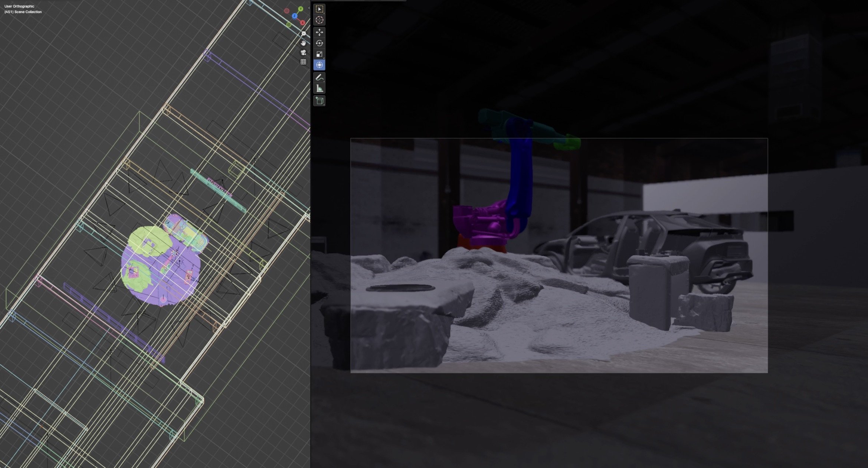The width and height of the screenshot is (868, 468).
Task: Select the 3D Cursor tool
Action: (319, 20)
